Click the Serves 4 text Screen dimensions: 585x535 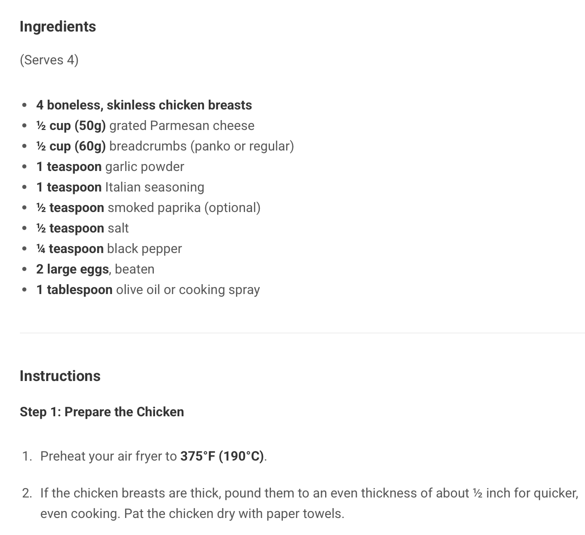pyautogui.click(x=49, y=60)
